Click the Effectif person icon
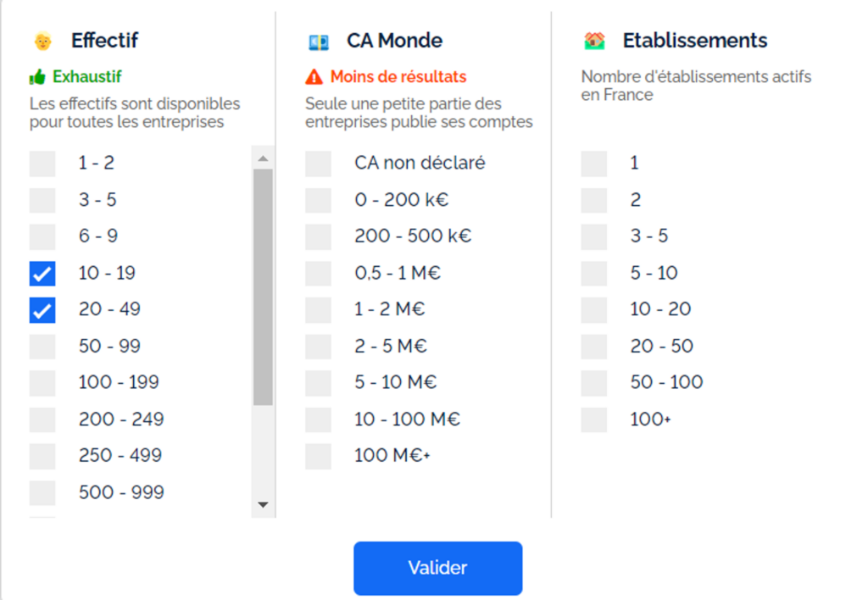The height and width of the screenshot is (600, 868). pos(42,41)
